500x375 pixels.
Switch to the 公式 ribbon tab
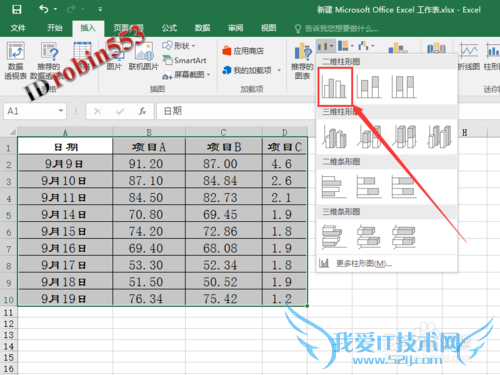click(x=169, y=28)
